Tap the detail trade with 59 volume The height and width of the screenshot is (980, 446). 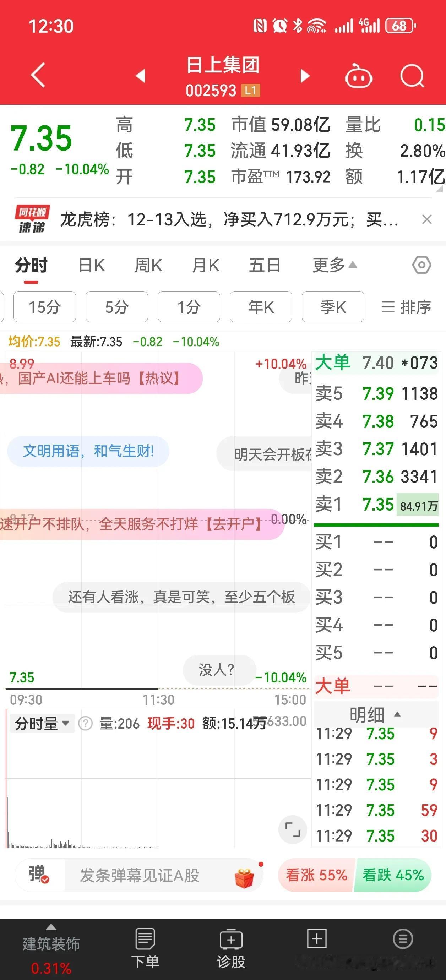click(x=376, y=810)
